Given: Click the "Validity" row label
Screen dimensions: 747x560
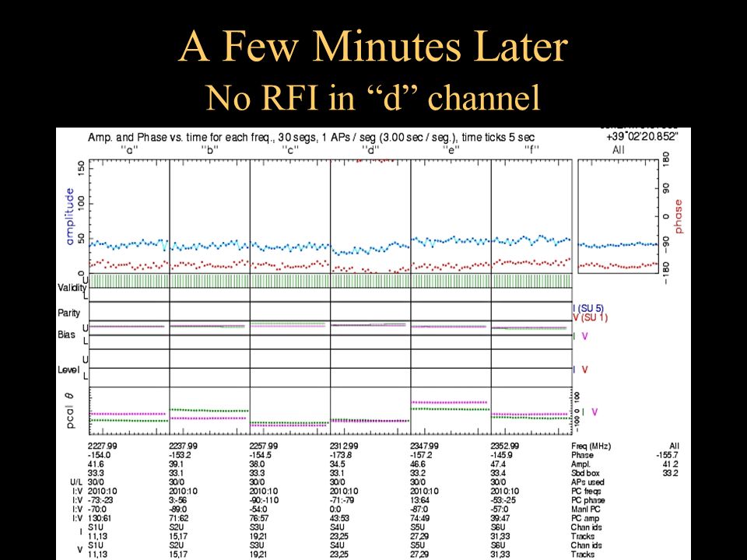Looking at the screenshot, I should (72, 288).
